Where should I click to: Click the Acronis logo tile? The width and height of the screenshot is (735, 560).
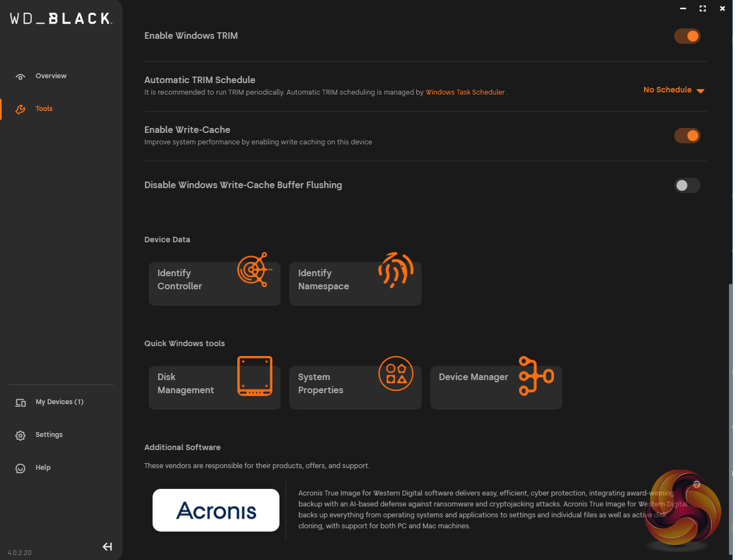tap(216, 510)
